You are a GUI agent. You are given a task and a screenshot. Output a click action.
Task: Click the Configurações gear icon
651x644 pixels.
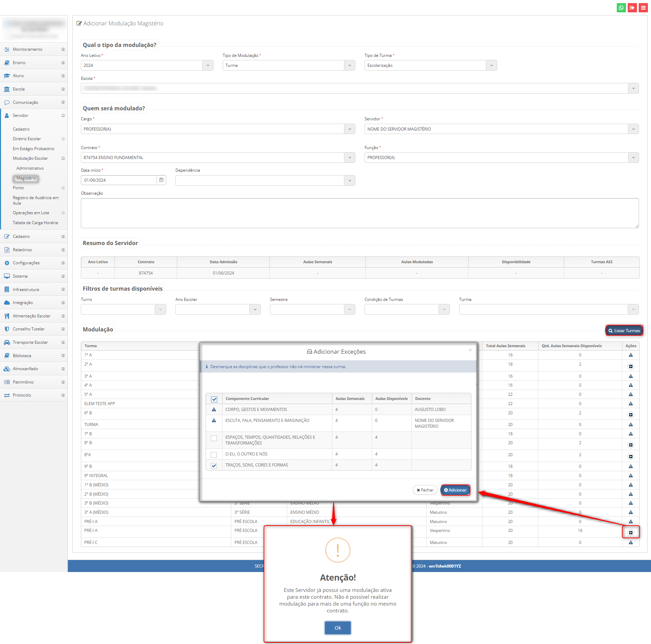7,263
